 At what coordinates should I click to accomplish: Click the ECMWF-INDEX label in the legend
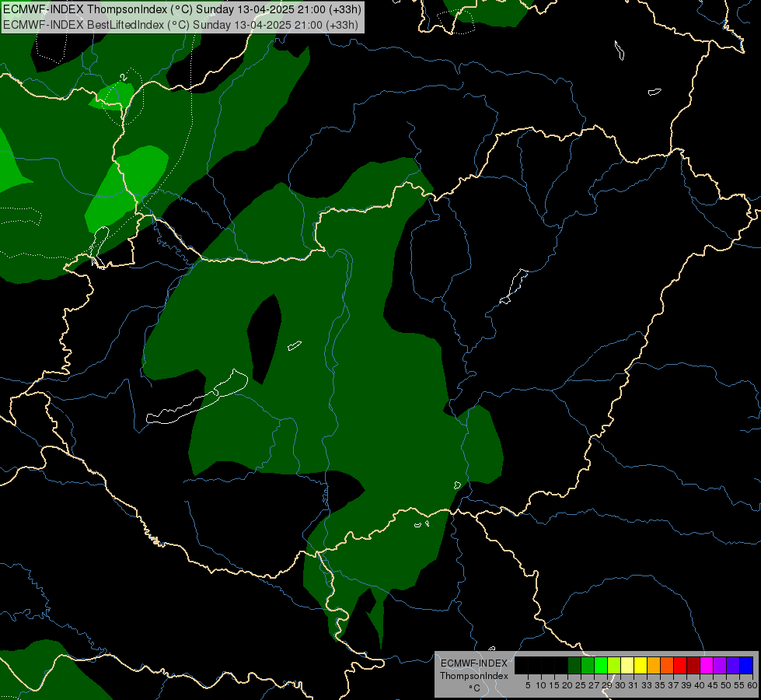click(x=473, y=663)
